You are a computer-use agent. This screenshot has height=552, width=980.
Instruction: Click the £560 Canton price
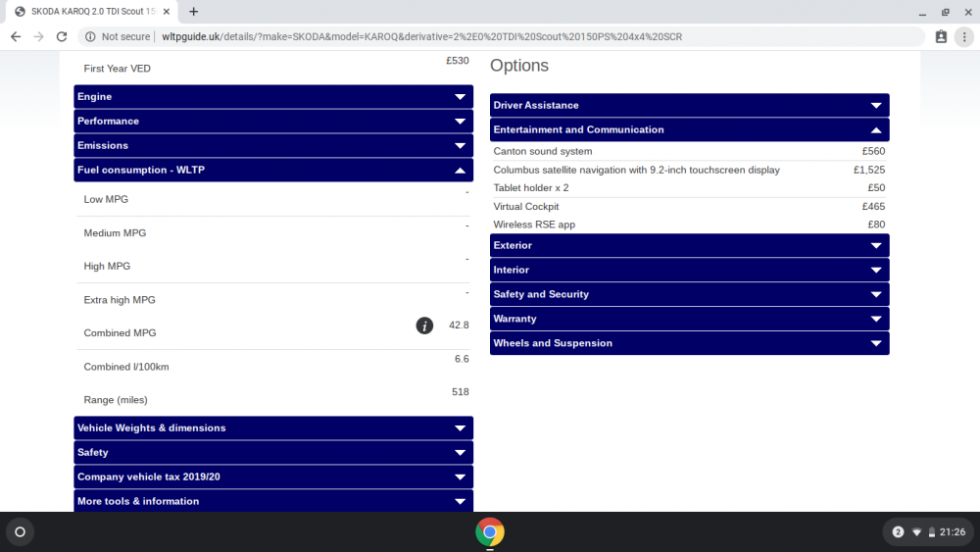pyautogui.click(x=873, y=151)
